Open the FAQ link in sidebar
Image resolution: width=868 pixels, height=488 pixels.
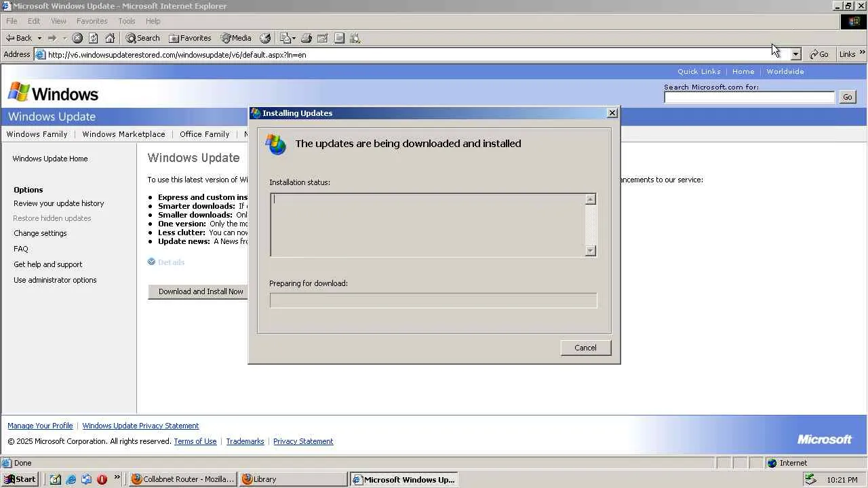pyautogui.click(x=21, y=249)
